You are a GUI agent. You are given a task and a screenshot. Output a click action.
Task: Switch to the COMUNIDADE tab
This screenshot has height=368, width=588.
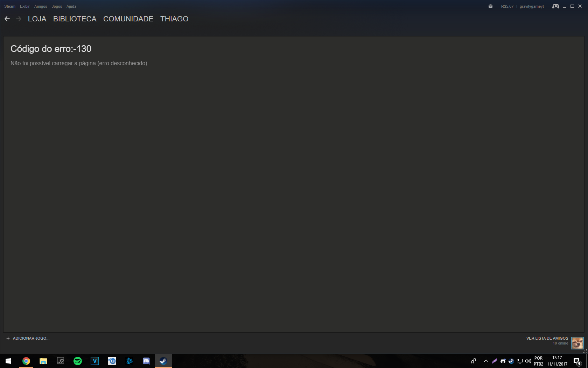click(x=128, y=19)
